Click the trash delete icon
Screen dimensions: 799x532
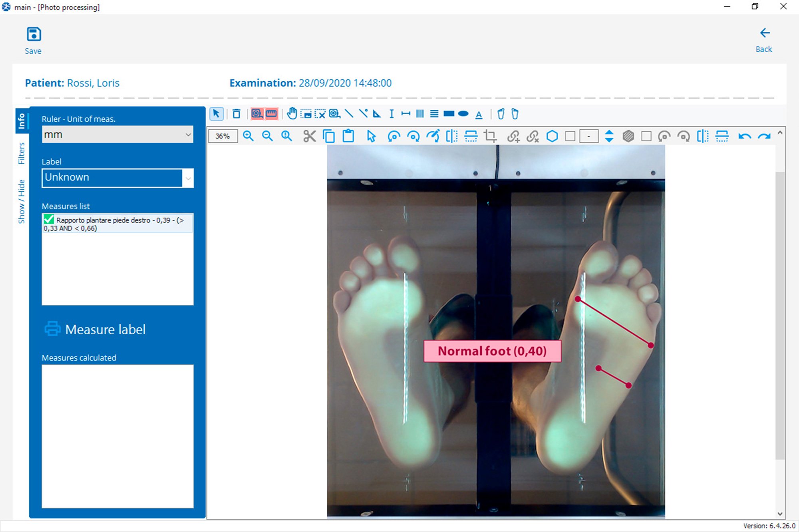(x=237, y=114)
